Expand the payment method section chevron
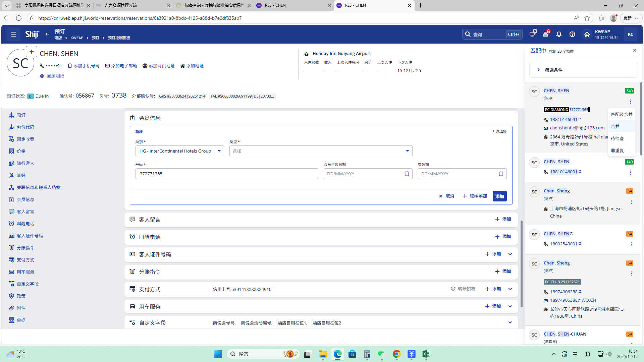This screenshot has width=644, height=362. (510, 289)
